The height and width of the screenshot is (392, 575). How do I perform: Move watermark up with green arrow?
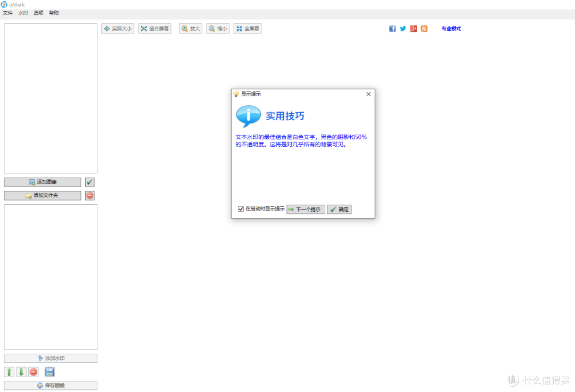9,372
